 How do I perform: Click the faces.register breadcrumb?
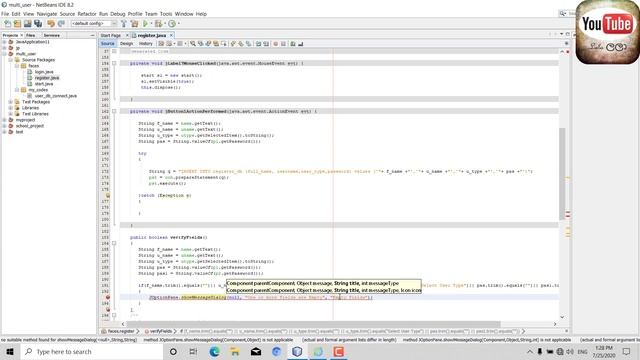[121, 331]
